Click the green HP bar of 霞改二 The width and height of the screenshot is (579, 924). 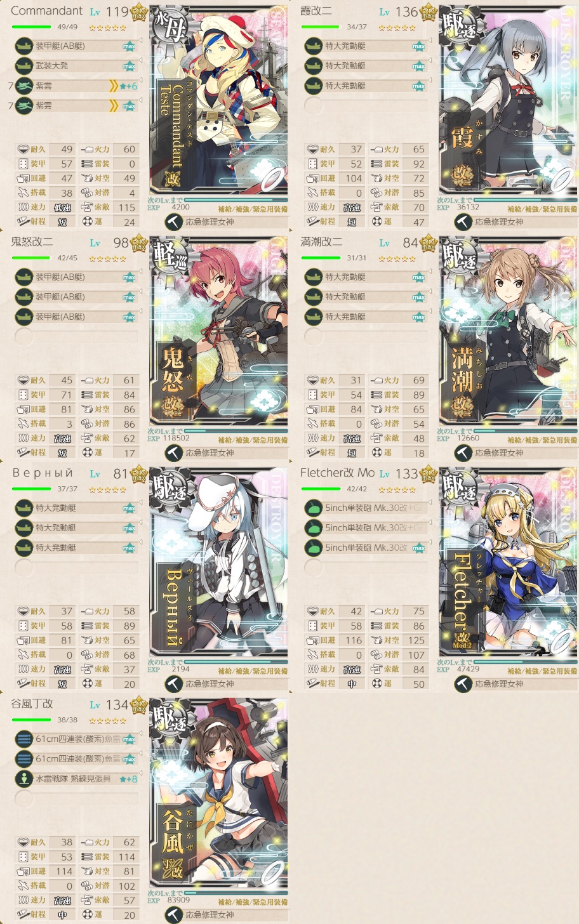321,27
